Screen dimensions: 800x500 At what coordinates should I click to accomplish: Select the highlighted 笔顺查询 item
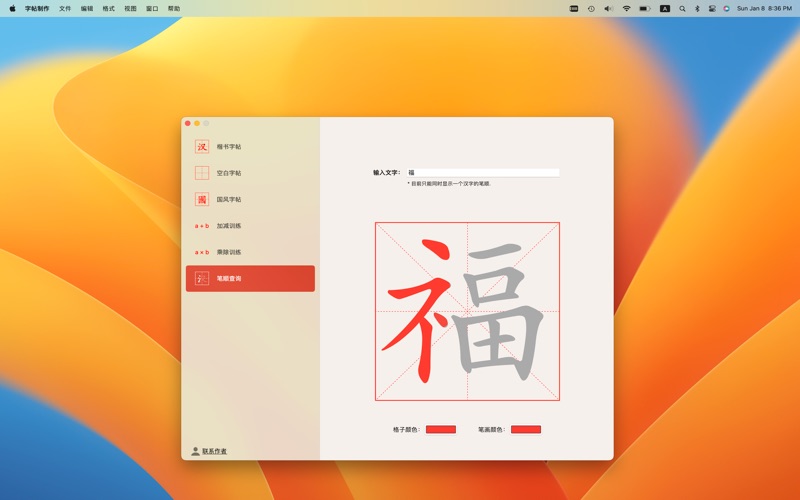pyautogui.click(x=250, y=279)
